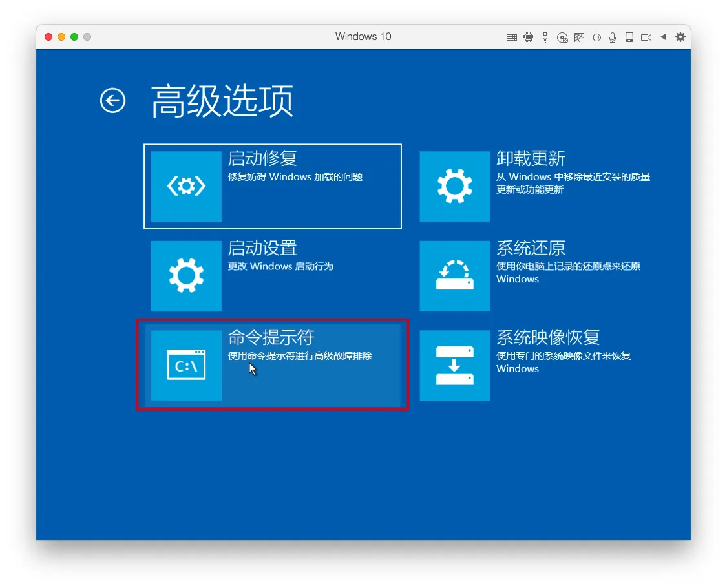This screenshot has width=727, height=588.
Task: Open the 启动设置 startup settings gear tile
Action: point(186,276)
